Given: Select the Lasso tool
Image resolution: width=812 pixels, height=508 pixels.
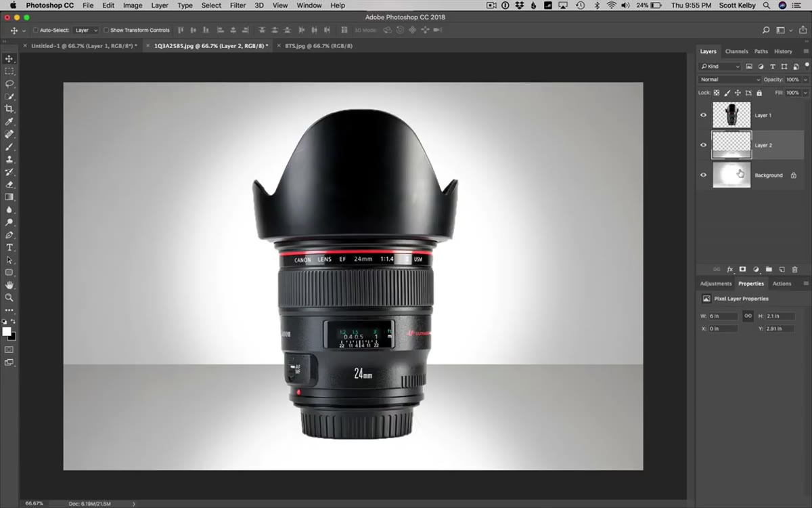Looking at the screenshot, I should [9, 84].
